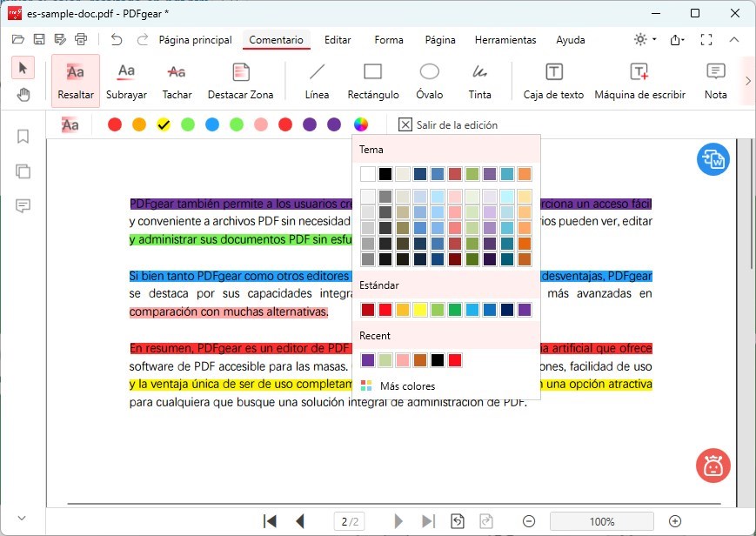Collapse the ribbon with chevron
This screenshot has width=756, height=536.
[x=734, y=40]
